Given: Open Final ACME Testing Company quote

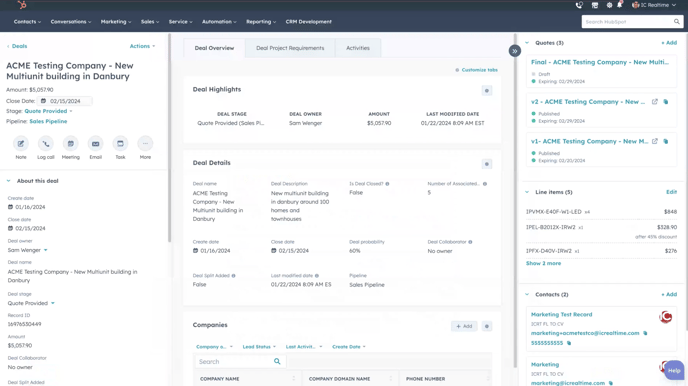Looking at the screenshot, I should (600, 62).
